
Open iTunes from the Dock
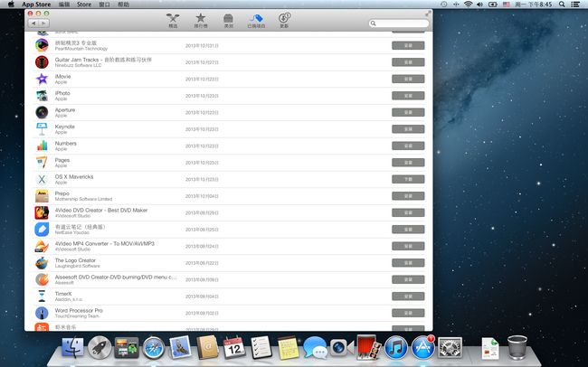[x=396, y=347]
